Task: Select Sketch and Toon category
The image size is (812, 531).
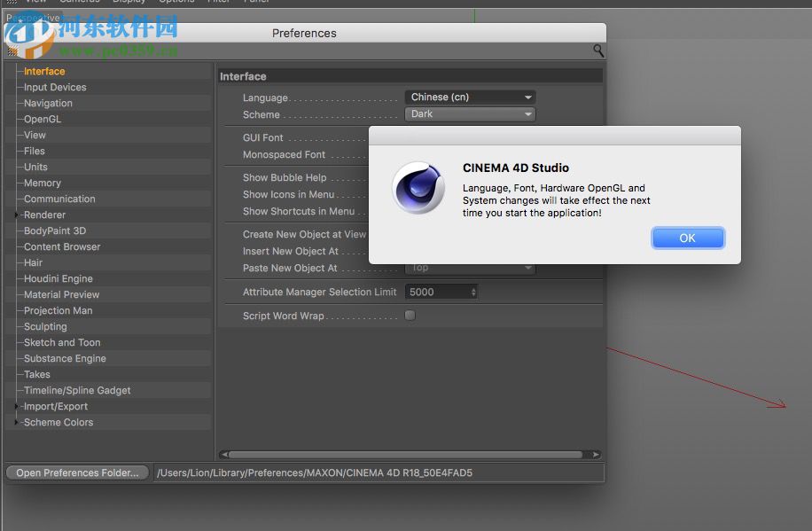Action: click(62, 342)
